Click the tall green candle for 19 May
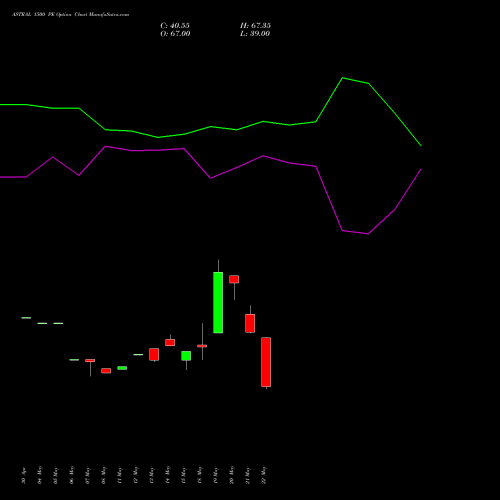The image size is (500, 500). [218, 302]
